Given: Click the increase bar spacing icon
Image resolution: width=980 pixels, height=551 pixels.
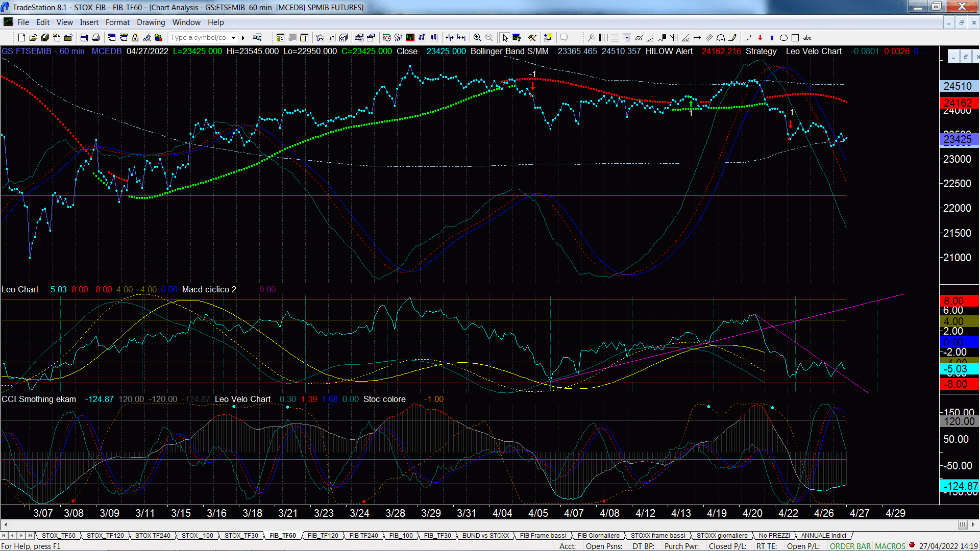Looking at the screenshot, I should [461, 38].
